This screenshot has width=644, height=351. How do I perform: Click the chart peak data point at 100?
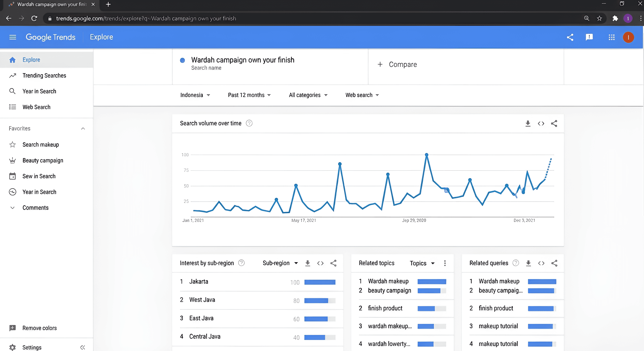tap(427, 155)
